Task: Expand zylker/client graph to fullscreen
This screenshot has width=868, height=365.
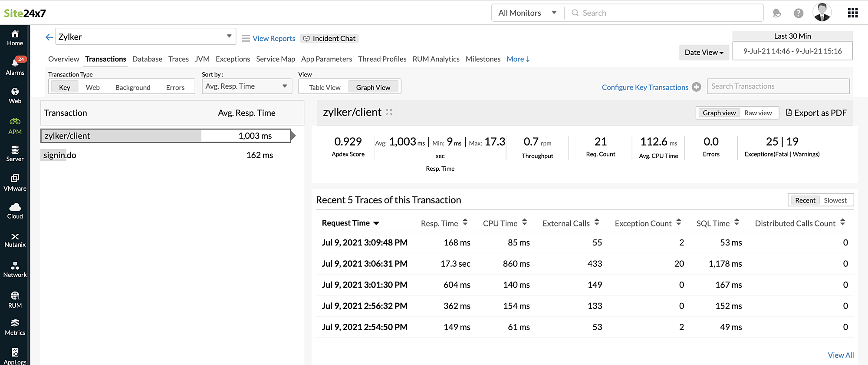Action: (389, 113)
